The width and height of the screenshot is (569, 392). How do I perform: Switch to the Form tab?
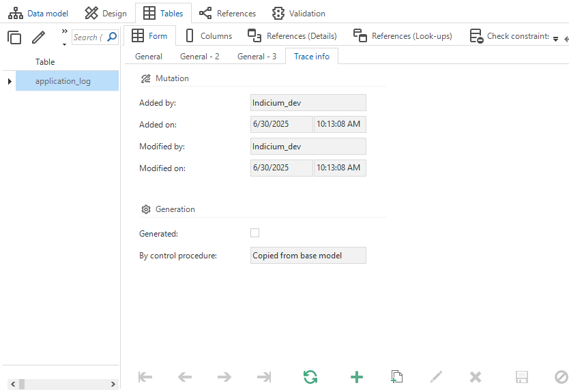tap(149, 36)
